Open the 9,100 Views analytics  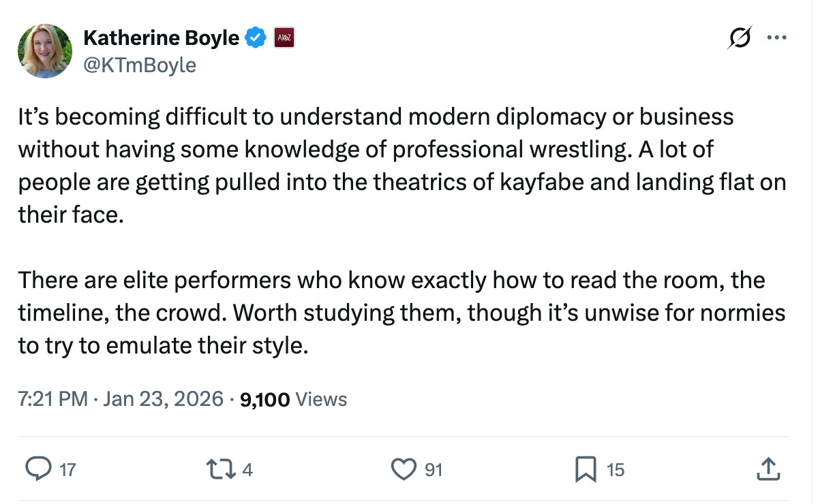(294, 399)
